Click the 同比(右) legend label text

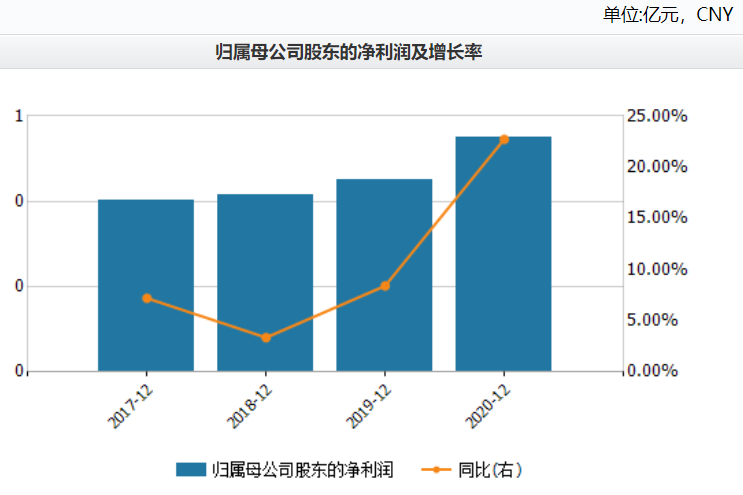489,469
